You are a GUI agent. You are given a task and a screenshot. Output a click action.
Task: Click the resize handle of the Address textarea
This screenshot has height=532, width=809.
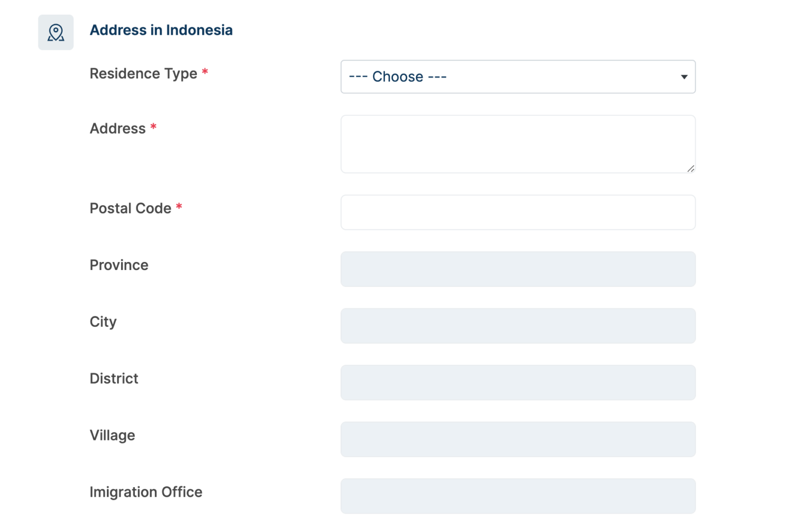pos(690,168)
